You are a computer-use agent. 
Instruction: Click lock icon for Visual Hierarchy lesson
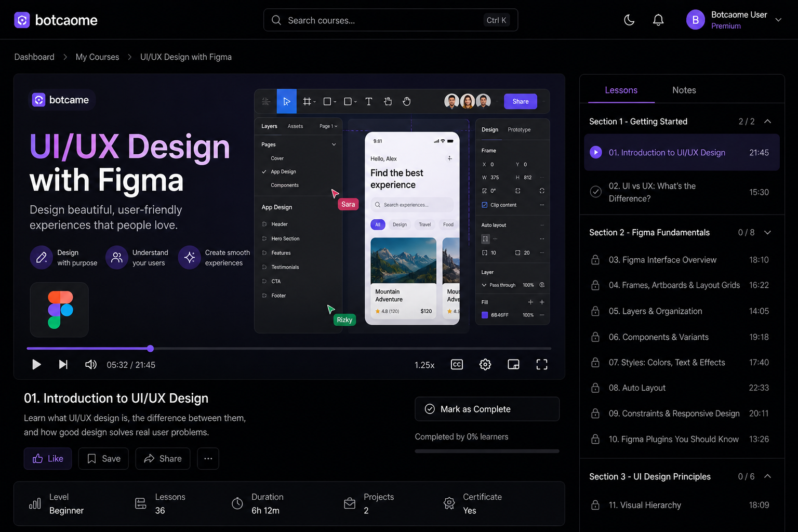tap(595, 505)
